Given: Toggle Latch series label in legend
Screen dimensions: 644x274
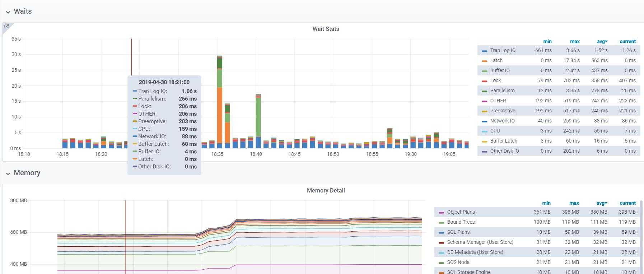Looking at the screenshot, I should [496, 61].
